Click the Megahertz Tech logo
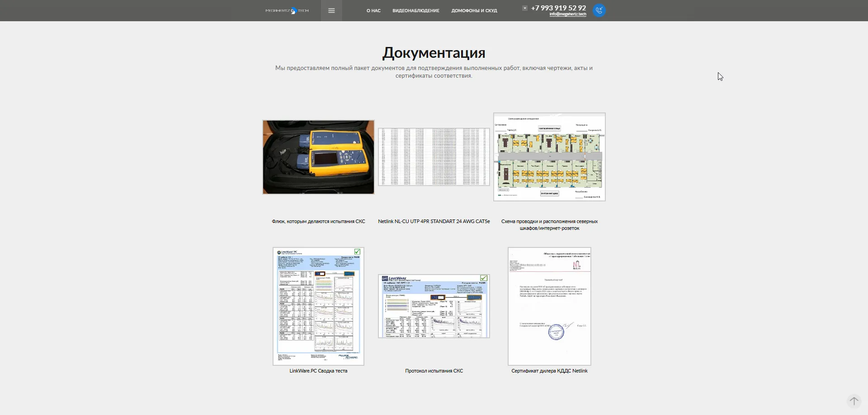Screen dimensions: 868x415 point(287,10)
